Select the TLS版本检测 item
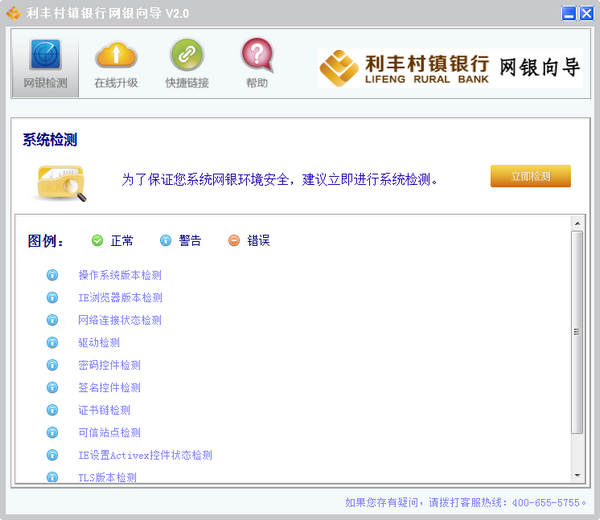 [x=108, y=478]
